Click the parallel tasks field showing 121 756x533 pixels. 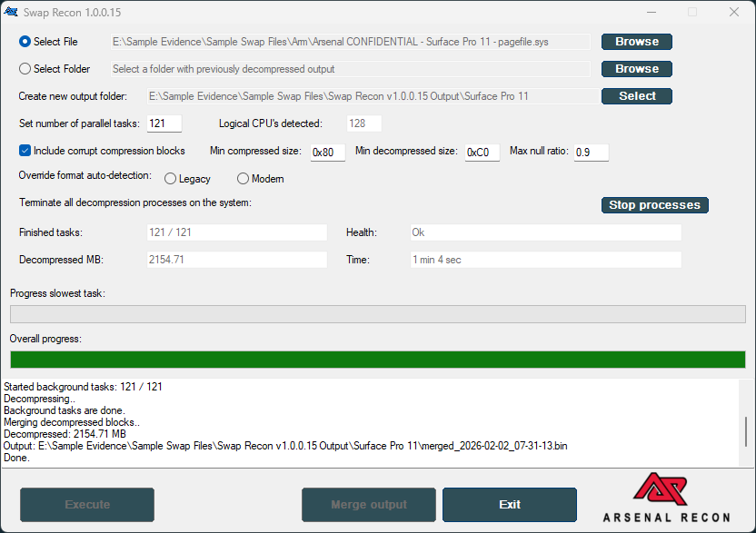pyautogui.click(x=164, y=123)
